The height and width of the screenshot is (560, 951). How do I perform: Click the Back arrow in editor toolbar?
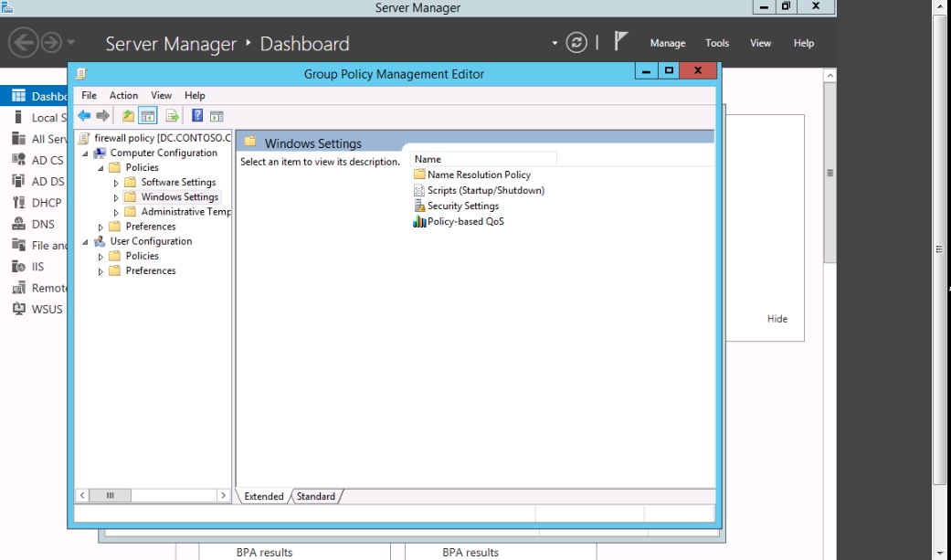point(84,115)
